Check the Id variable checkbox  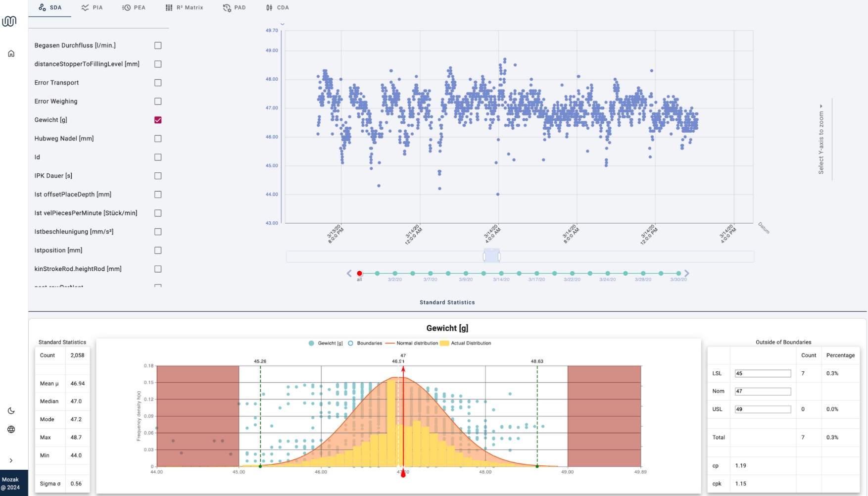tap(158, 157)
